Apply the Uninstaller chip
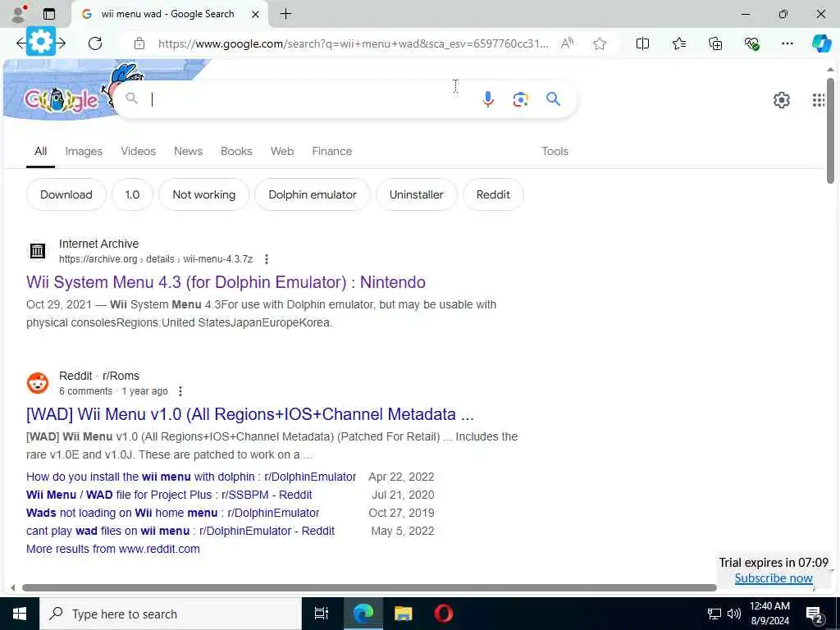 click(x=416, y=194)
